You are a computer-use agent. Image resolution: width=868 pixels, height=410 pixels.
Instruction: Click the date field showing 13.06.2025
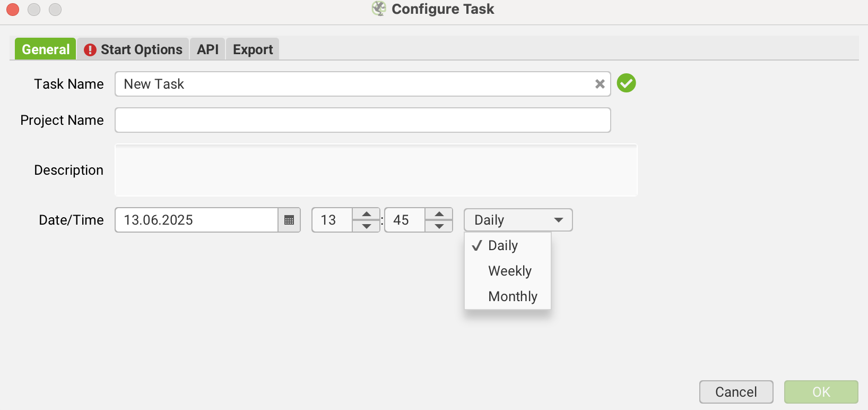[196, 220]
